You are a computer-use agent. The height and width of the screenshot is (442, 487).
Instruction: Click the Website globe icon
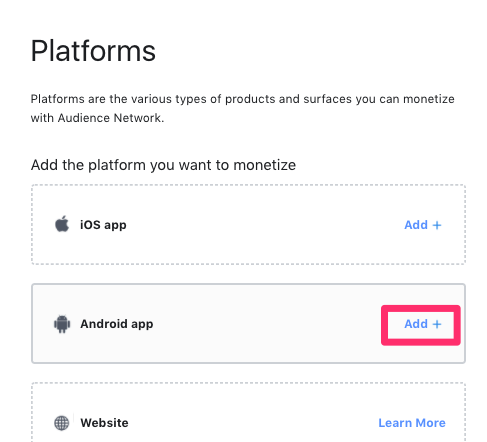[x=62, y=423]
